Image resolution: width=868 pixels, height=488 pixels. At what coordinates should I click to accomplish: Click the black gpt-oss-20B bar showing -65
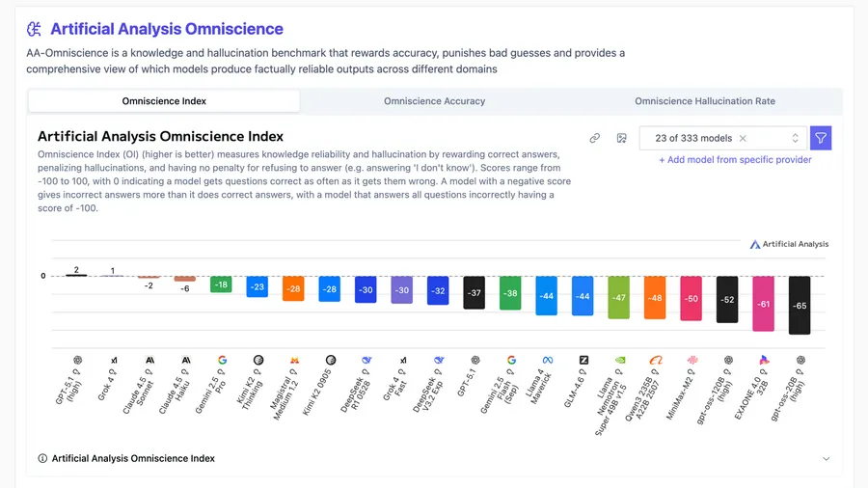[x=800, y=305]
